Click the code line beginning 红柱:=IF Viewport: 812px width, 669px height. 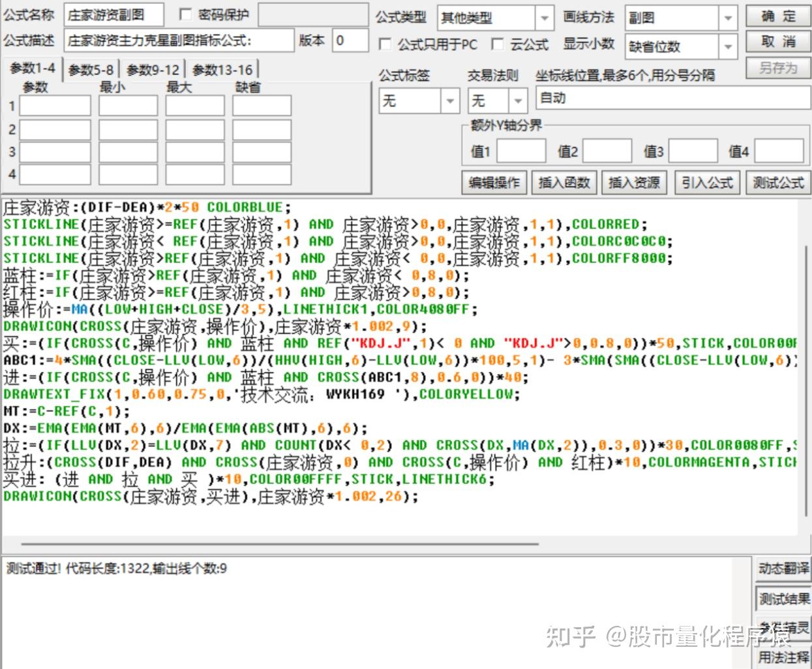[x=236, y=292]
